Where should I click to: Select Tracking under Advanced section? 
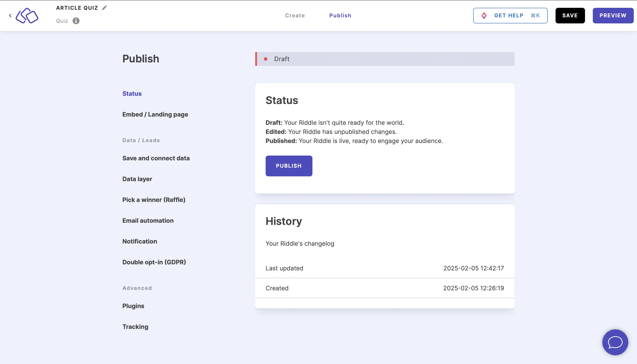point(135,326)
